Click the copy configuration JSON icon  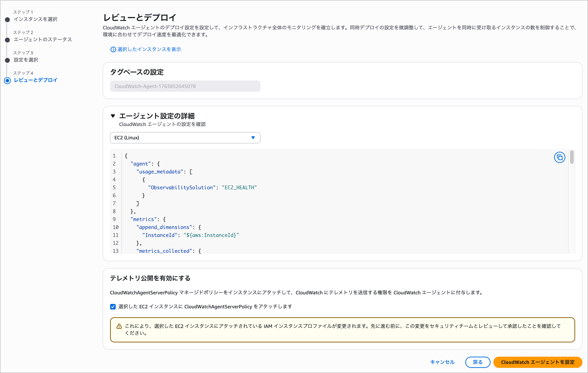click(559, 157)
